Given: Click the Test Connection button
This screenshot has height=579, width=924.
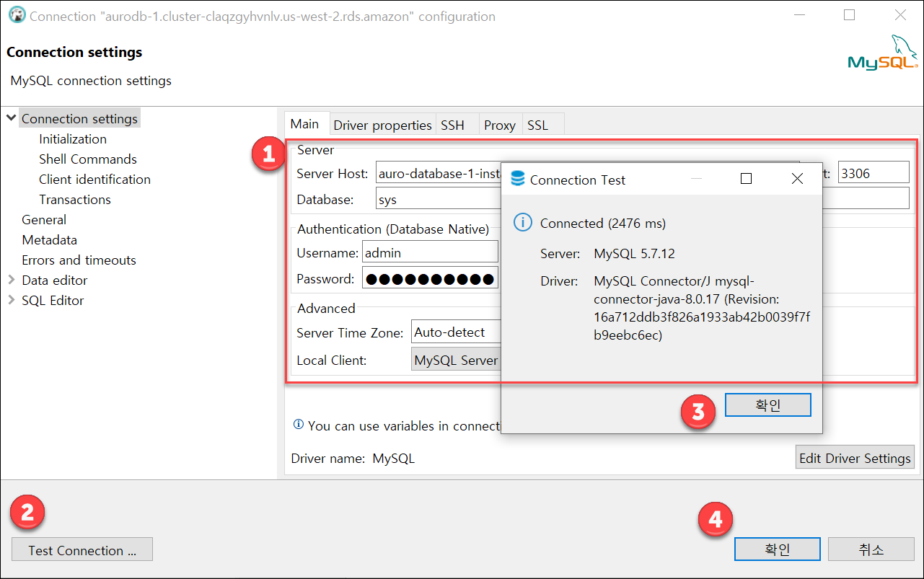Looking at the screenshot, I should click(x=82, y=550).
